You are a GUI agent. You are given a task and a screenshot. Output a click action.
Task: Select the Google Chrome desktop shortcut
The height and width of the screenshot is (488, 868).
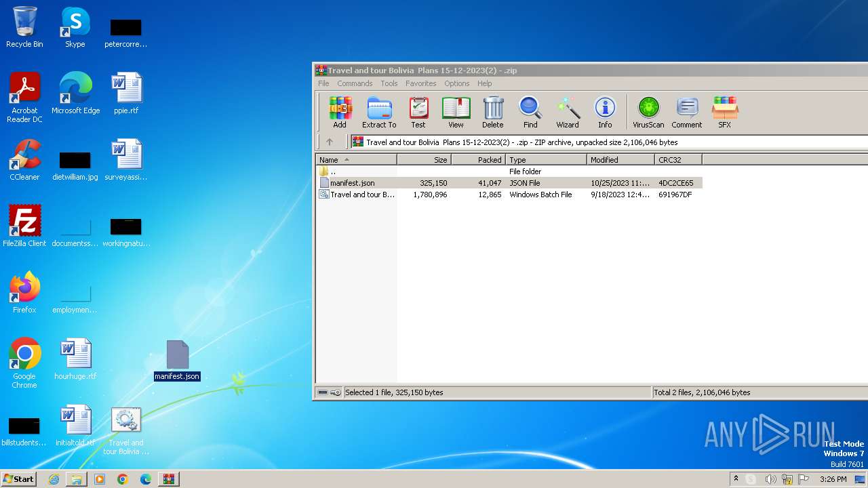[x=24, y=363]
